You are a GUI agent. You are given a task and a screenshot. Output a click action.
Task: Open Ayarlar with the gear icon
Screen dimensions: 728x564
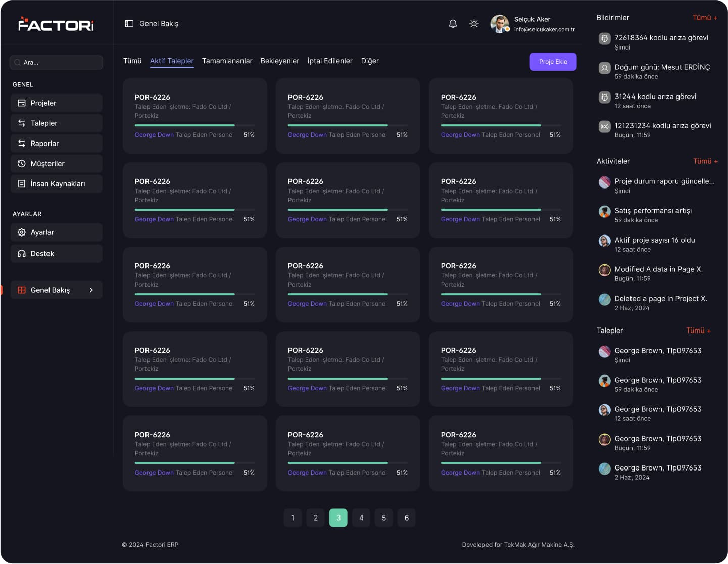coord(22,232)
